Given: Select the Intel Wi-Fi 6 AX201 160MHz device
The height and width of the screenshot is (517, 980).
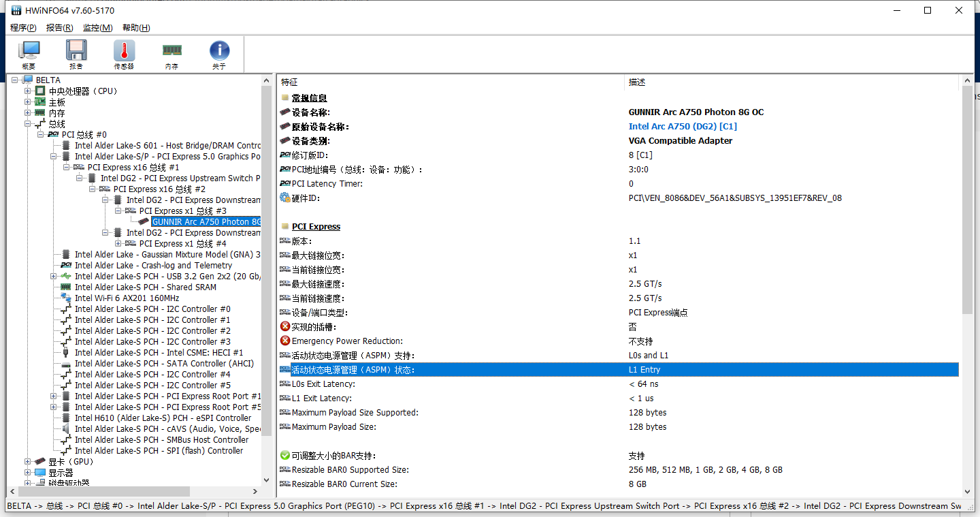Looking at the screenshot, I should pyautogui.click(x=127, y=298).
